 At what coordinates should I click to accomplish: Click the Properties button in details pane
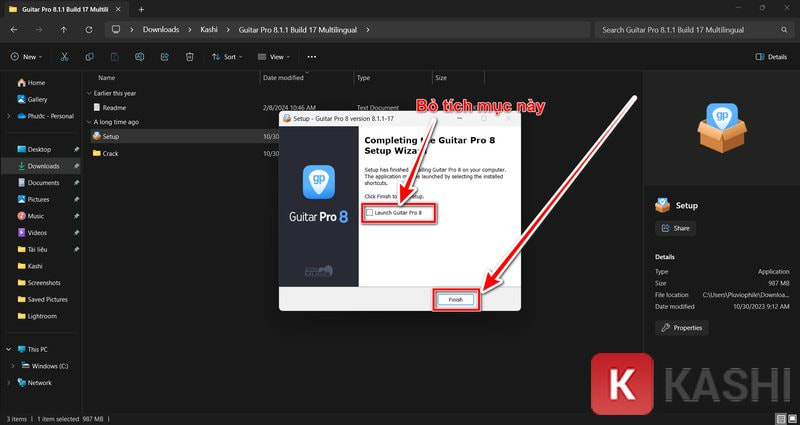[682, 327]
